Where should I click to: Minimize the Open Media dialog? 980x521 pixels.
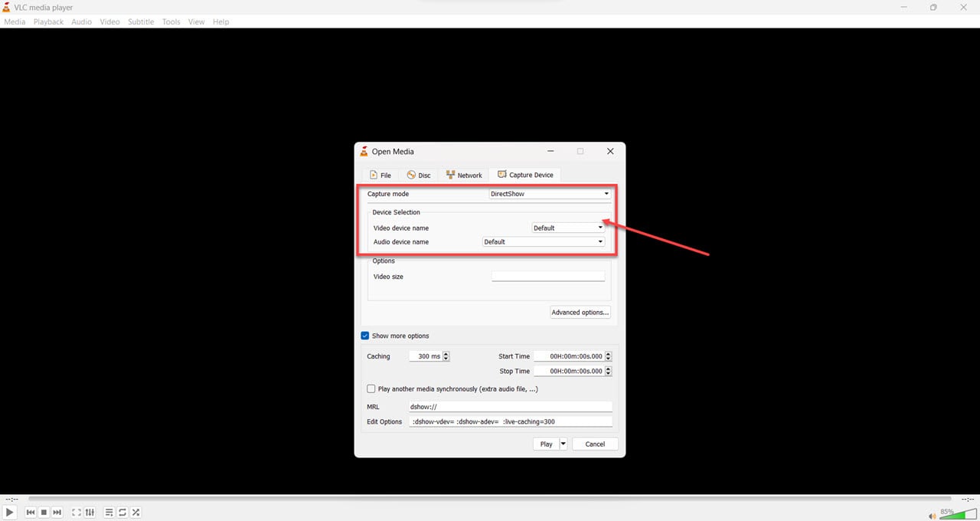[550, 151]
